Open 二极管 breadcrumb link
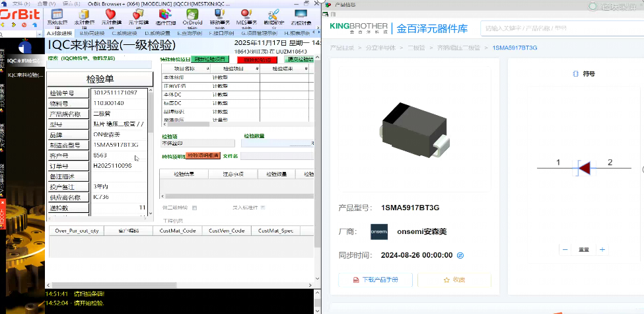Screen dimensions: 644x314 [415, 48]
